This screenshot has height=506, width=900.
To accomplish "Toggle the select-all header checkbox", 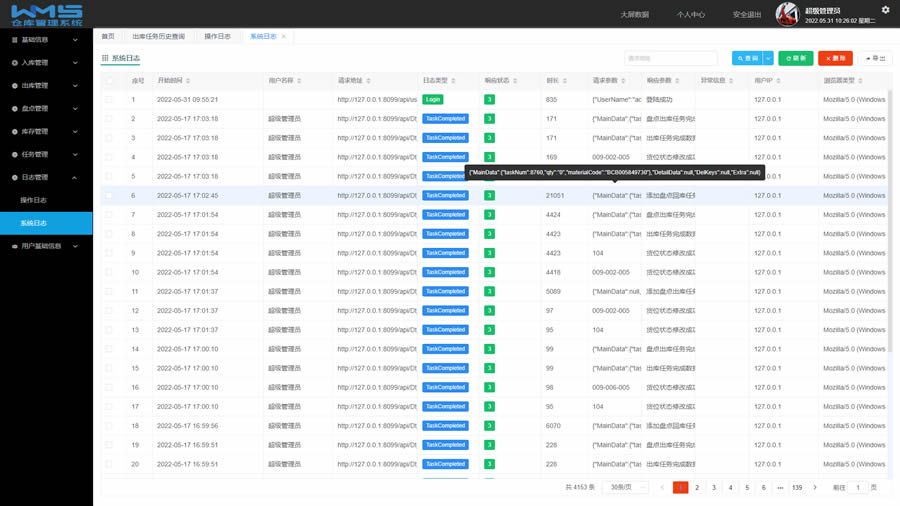I will click(109, 80).
